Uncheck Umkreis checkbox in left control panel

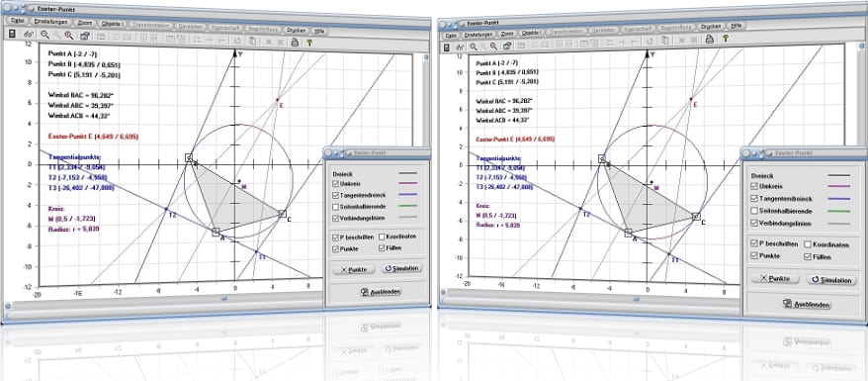(336, 183)
